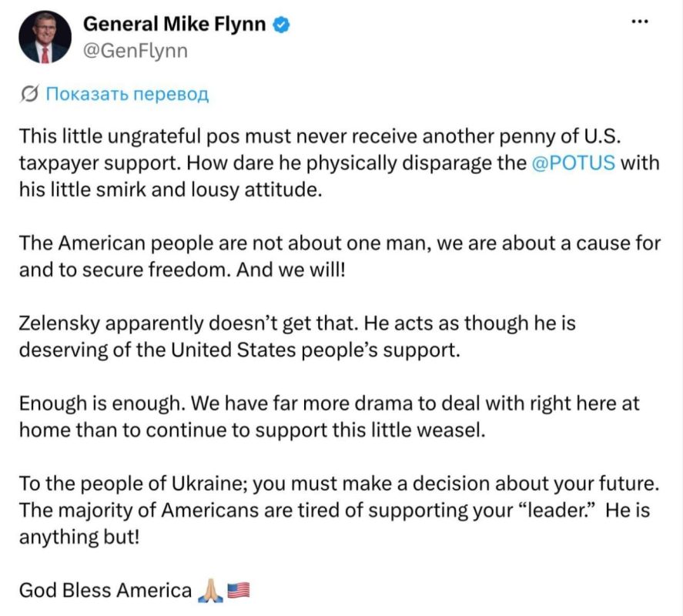Click the praying hands emoji

[x=211, y=591]
